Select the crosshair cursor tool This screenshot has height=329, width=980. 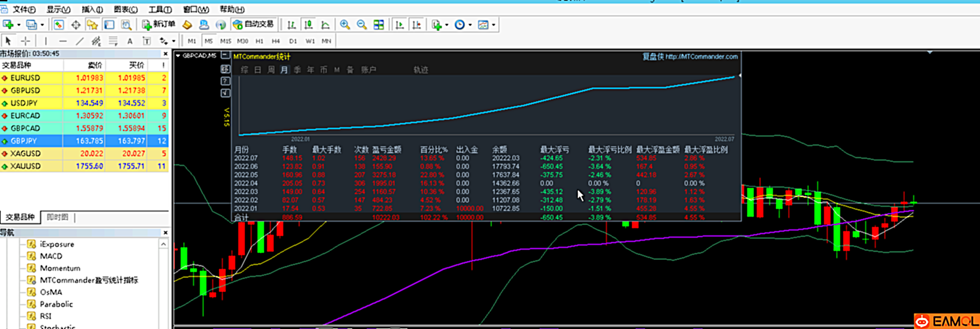(x=25, y=41)
